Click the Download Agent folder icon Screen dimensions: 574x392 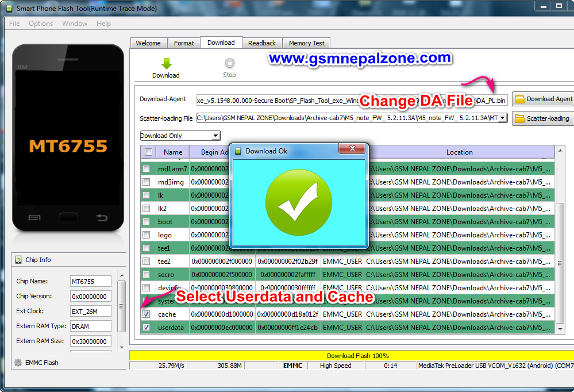point(519,99)
